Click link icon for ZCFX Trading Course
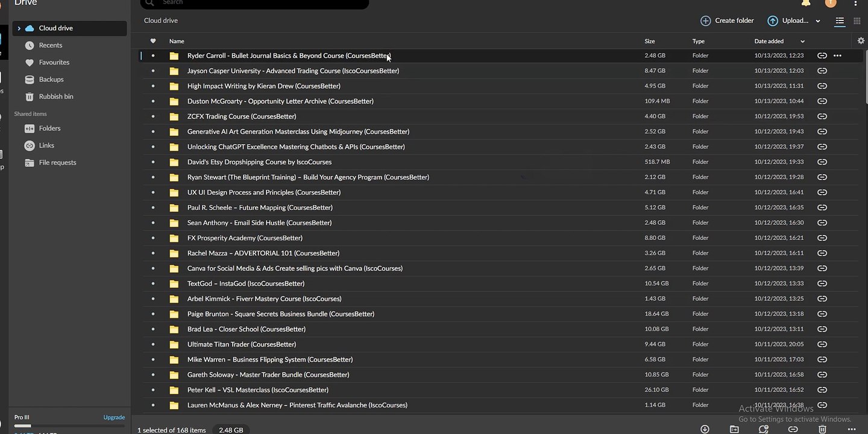Screen dimensions: 868x434 [822, 116]
